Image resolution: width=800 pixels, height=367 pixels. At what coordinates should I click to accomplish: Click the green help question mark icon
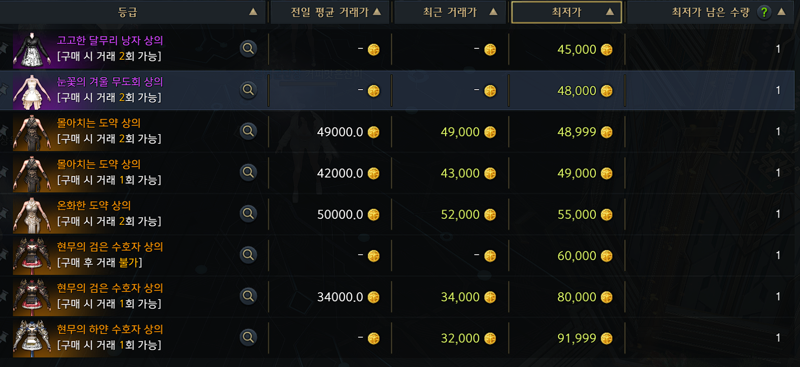763,13
